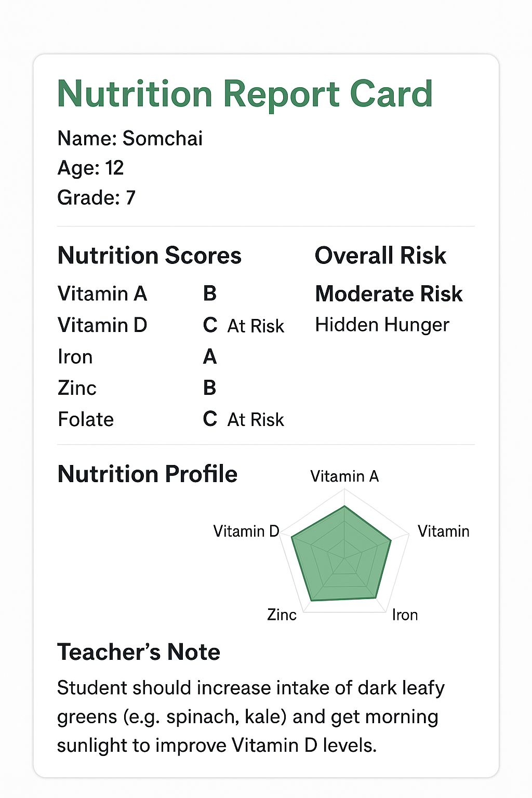Select the Name: Somchai text
This screenshot has height=798, width=532.
(x=130, y=138)
